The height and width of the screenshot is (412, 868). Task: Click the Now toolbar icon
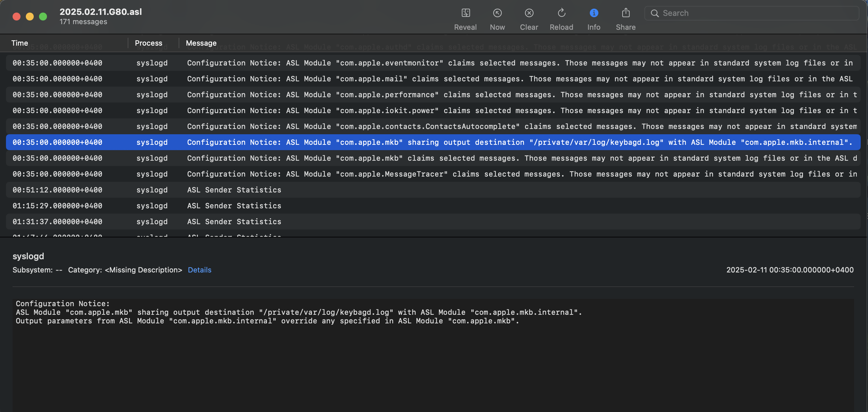tap(498, 13)
